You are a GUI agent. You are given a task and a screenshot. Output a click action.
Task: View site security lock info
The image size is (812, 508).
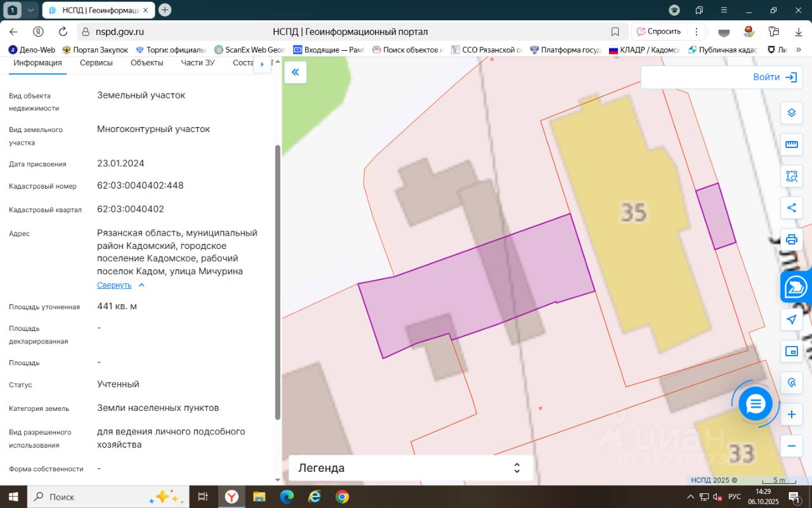[87, 32]
